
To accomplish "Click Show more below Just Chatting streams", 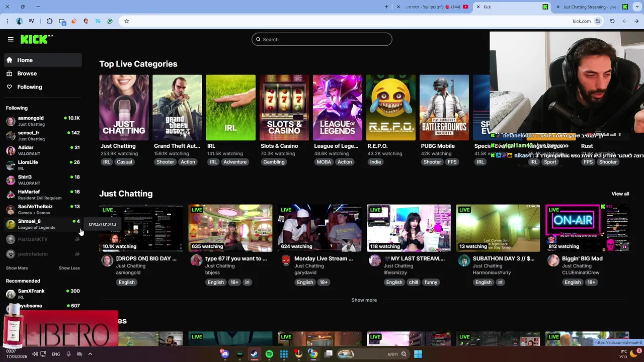I will (x=364, y=300).
